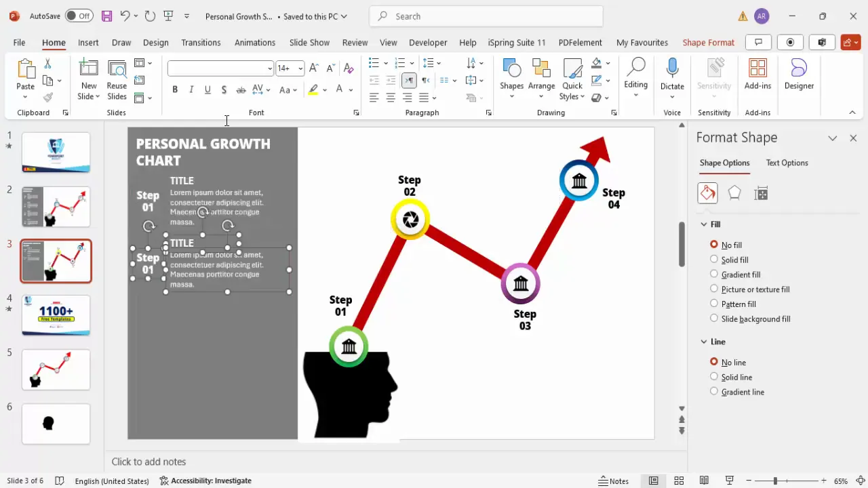Open the Designer pane
Viewport: 868px width, 488px height.
click(x=799, y=75)
